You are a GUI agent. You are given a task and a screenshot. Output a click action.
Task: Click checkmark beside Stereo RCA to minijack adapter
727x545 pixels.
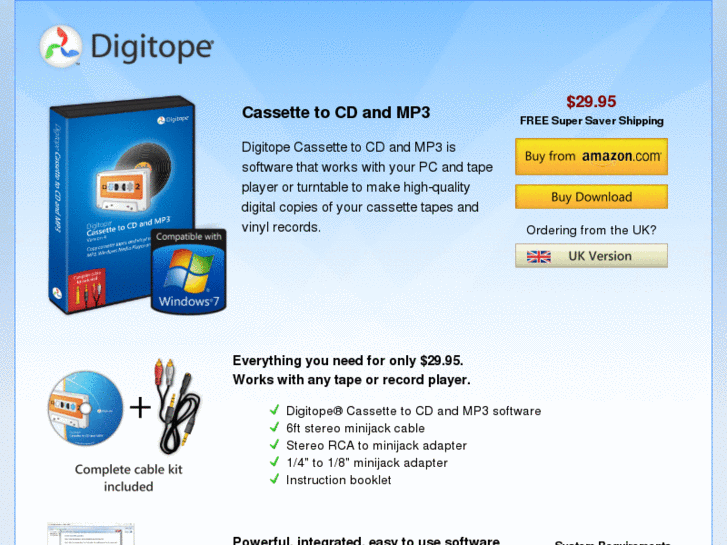(274, 444)
